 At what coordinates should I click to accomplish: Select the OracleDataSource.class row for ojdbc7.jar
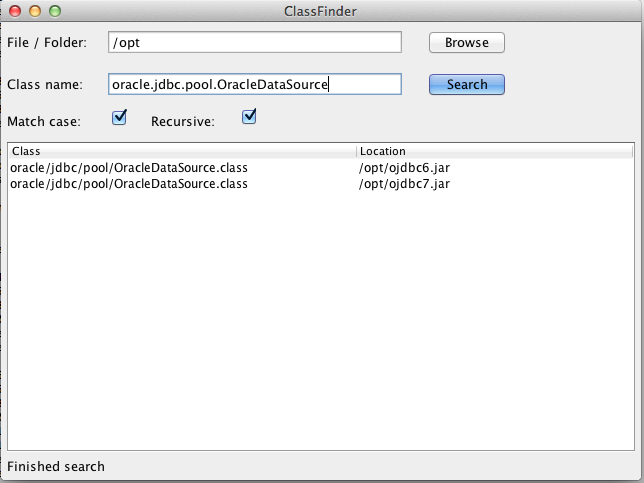click(321, 184)
